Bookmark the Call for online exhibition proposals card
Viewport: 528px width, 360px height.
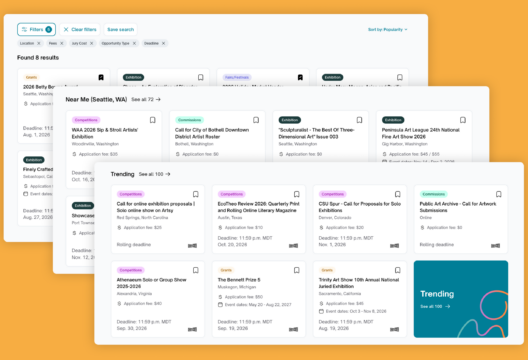tap(196, 194)
